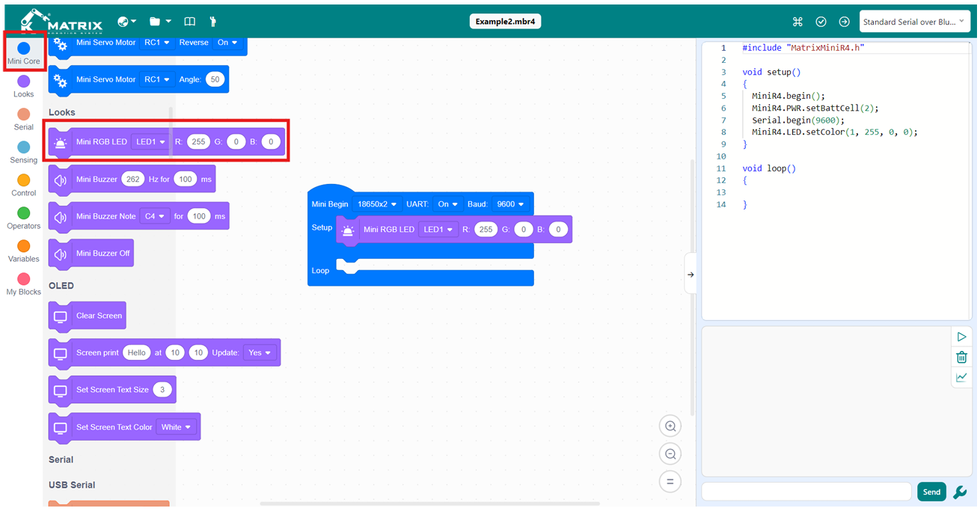Click the play run serial monitor icon
The image size is (980, 517).
961,337
